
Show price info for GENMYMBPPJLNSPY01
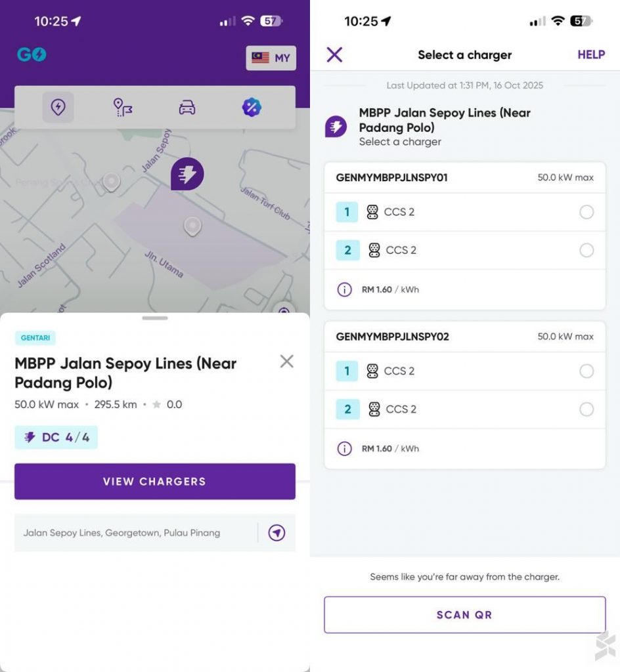pyautogui.click(x=344, y=289)
